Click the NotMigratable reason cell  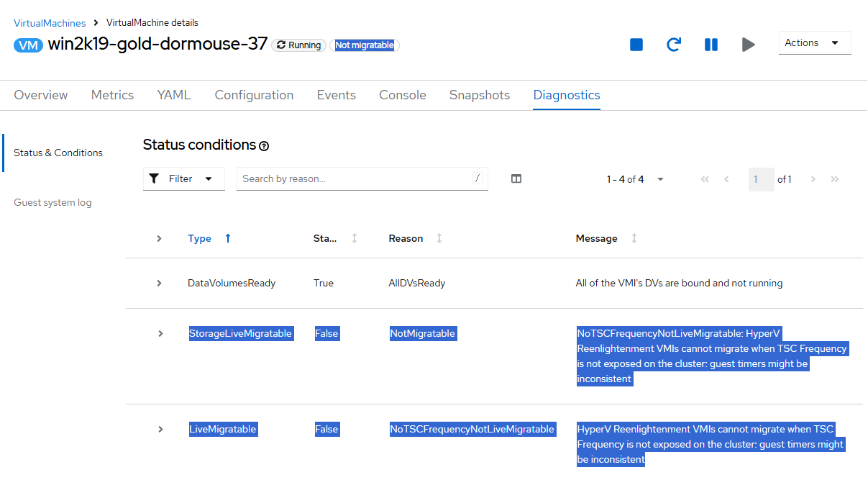point(423,333)
